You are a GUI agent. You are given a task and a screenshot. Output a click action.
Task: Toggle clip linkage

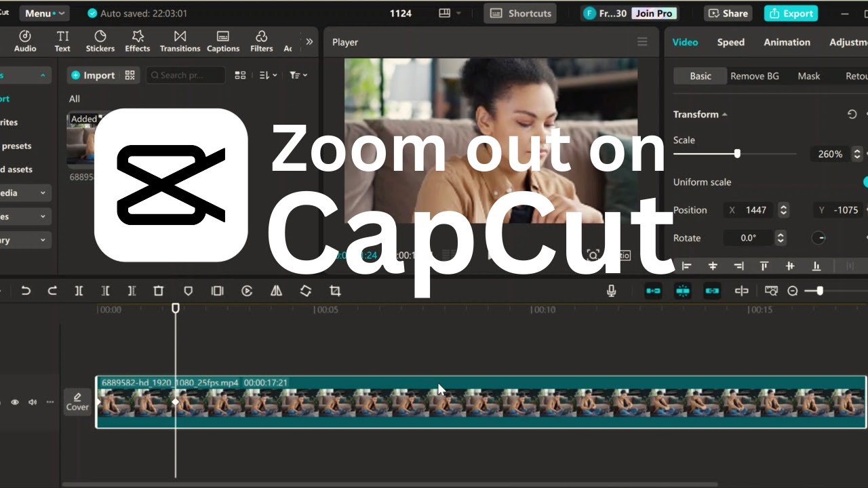[712, 291]
